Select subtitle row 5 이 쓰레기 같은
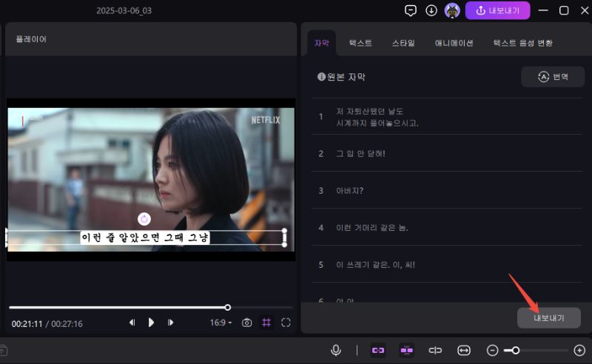The image size is (592, 364). 447,265
